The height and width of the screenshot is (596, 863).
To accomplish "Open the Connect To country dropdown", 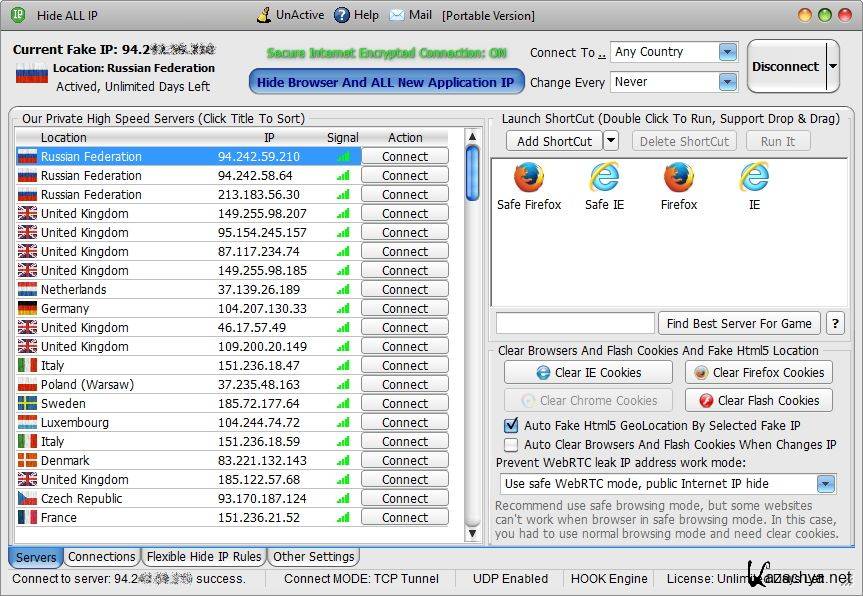I will tap(727, 52).
